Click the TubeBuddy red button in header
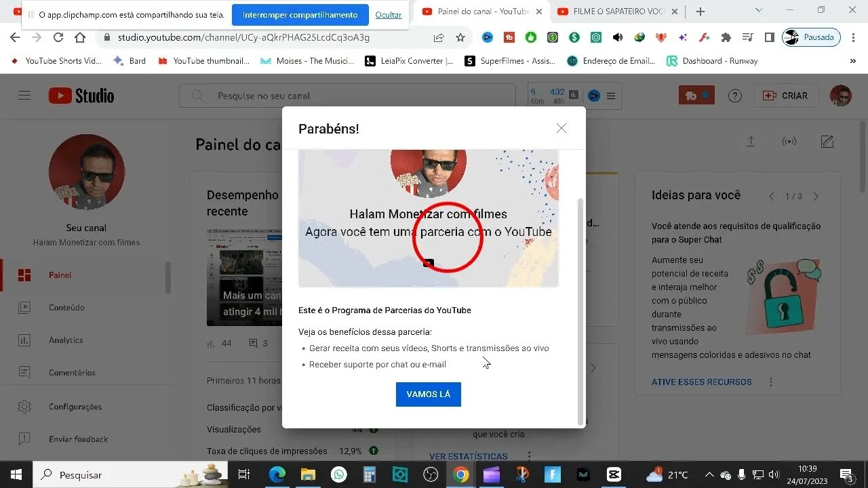The width and height of the screenshot is (868, 488). click(696, 96)
